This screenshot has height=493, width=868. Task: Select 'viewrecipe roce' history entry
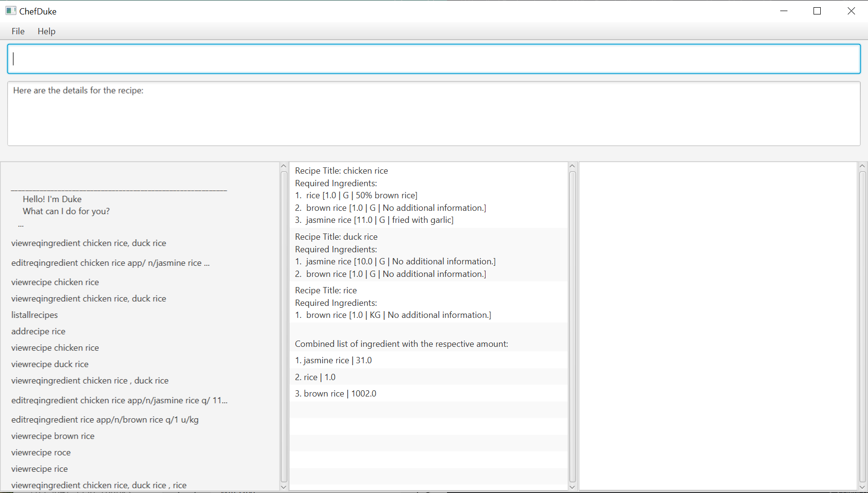[41, 452]
